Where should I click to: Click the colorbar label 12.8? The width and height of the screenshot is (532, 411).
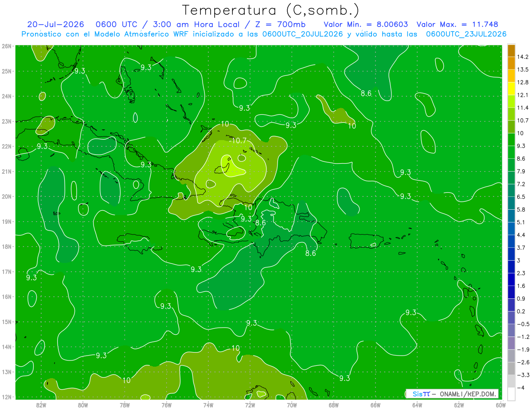point(523,82)
